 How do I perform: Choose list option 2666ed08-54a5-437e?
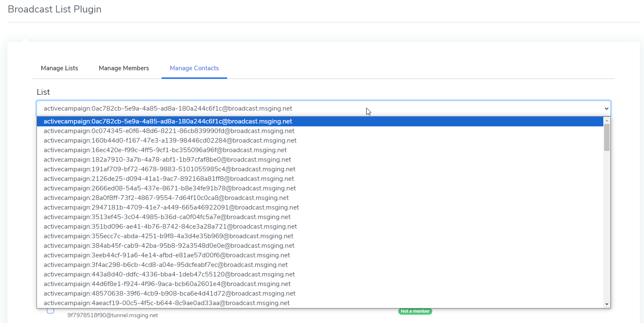point(320,188)
